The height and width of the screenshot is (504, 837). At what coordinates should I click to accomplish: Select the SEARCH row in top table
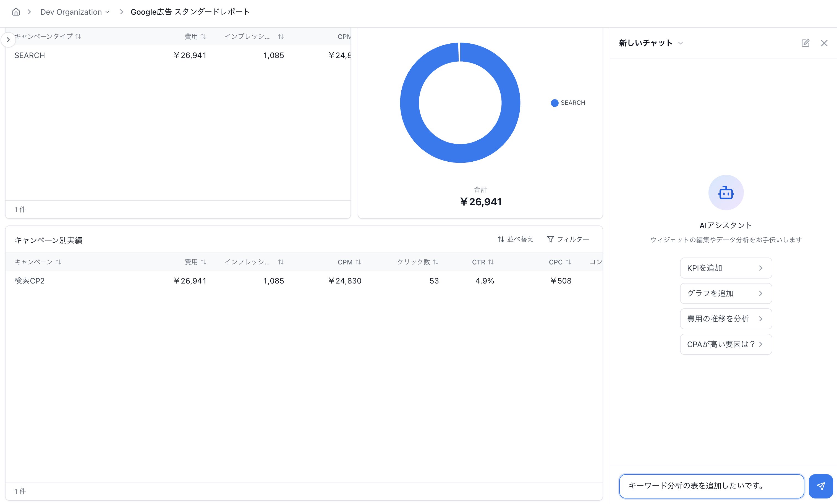(x=178, y=55)
